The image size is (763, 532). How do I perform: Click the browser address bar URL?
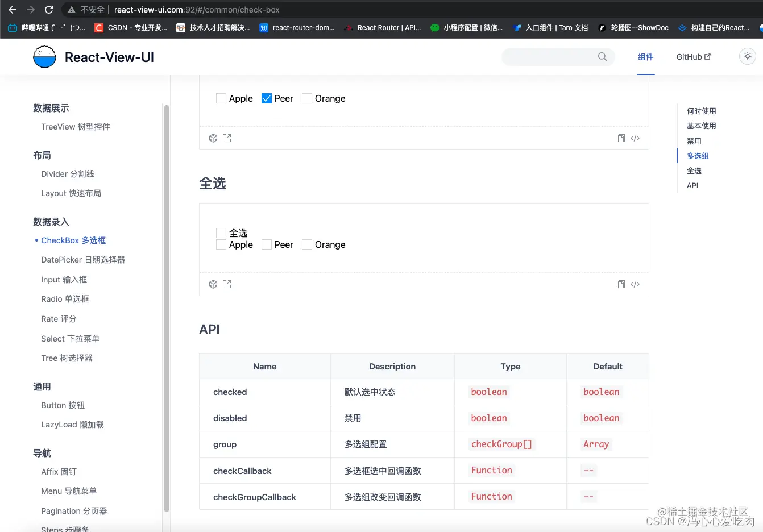point(197,10)
